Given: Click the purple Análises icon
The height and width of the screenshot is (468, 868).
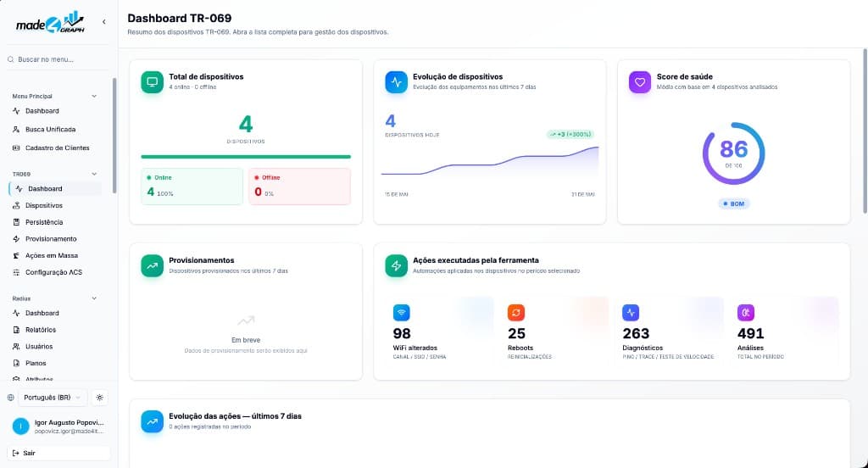Looking at the screenshot, I should (x=746, y=312).
